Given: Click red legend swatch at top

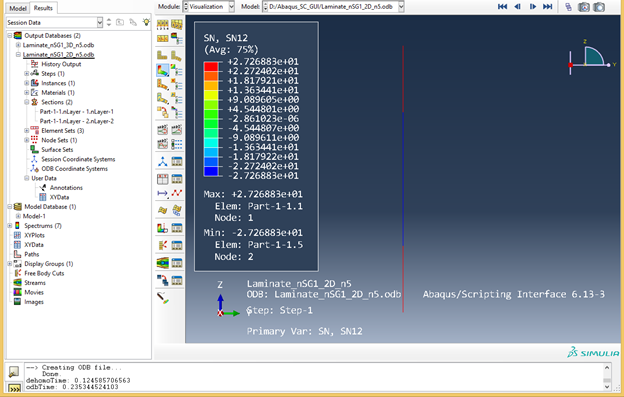Looking at the screenshot, I should pyautogui.click(x=211, y=66).
